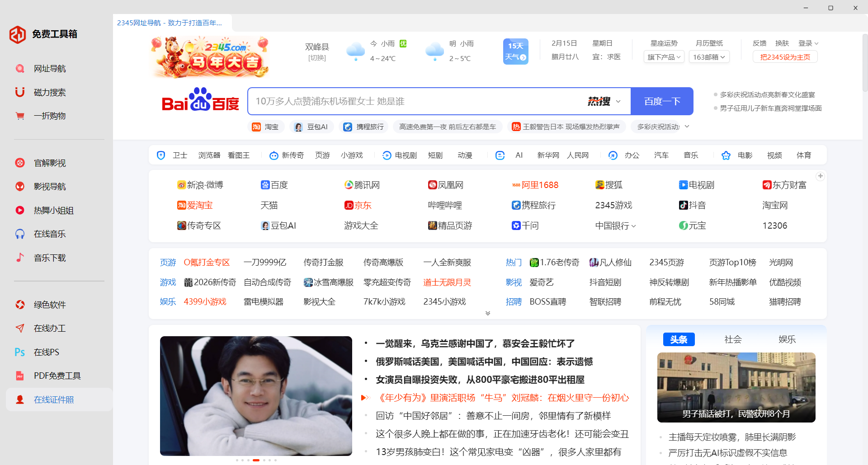Open the 15天天气 forecast badge

(515, 51)
